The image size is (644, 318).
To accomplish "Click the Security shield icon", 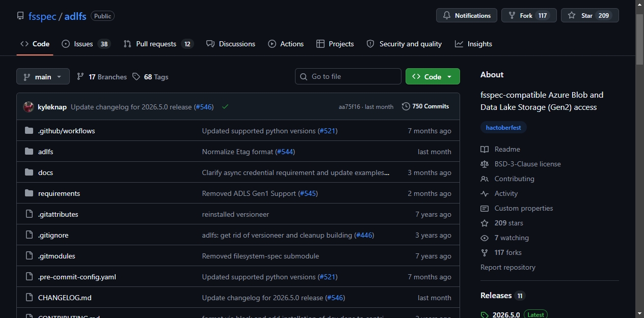I will (x=370, y=44).
